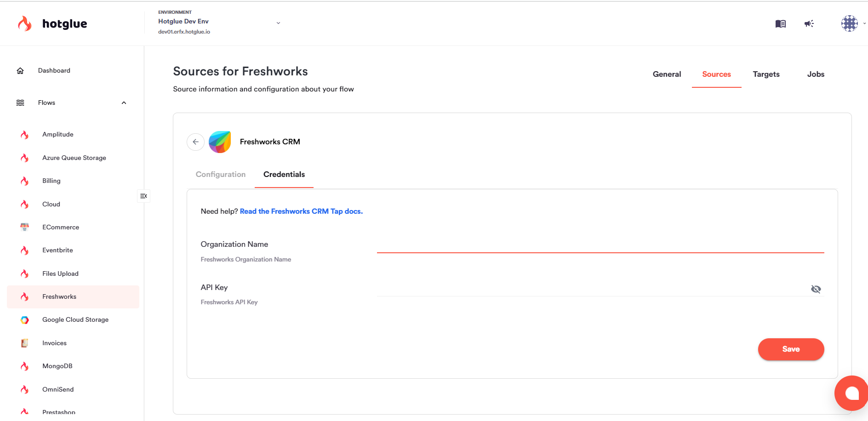Click the Google Cloud Storage icon
868x421 pixels.
(25, 320)
